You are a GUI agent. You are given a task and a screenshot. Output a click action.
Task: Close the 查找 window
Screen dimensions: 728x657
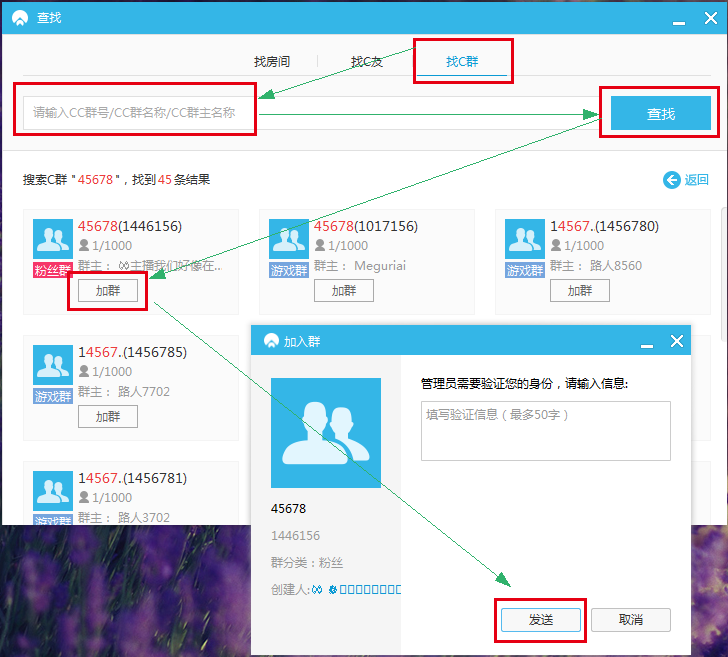[711, 18]
